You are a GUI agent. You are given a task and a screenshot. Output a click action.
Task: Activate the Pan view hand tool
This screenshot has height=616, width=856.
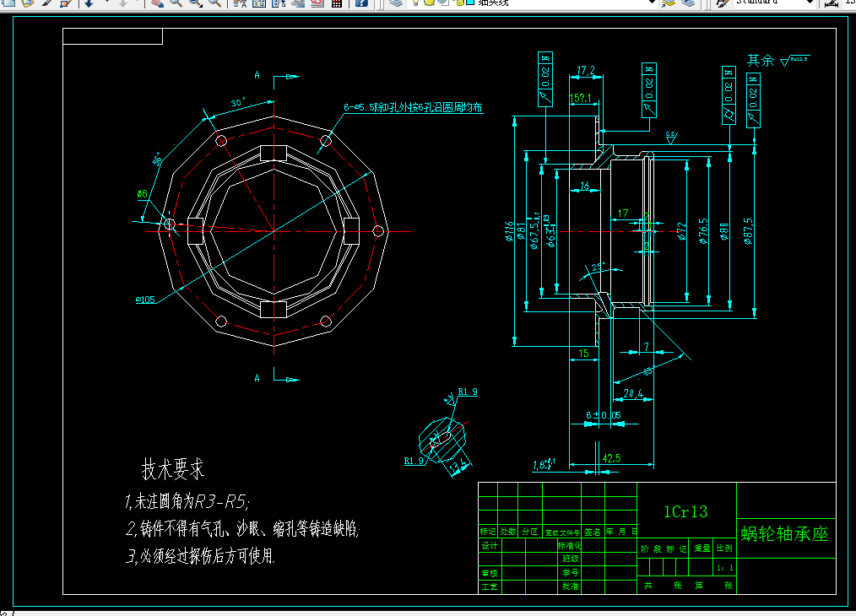pos(156,5)
